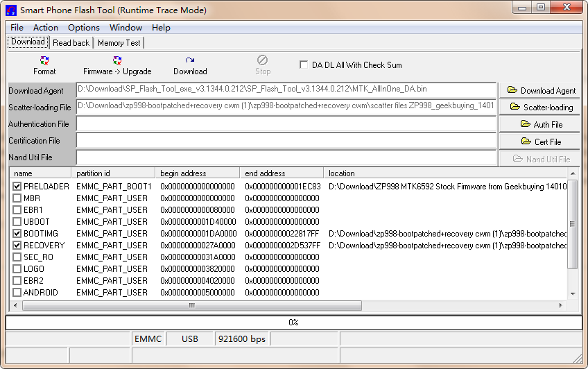The height and width of the screenshot is (369, 588).
Task: Select the Download tab
Action: click(28, 42)
